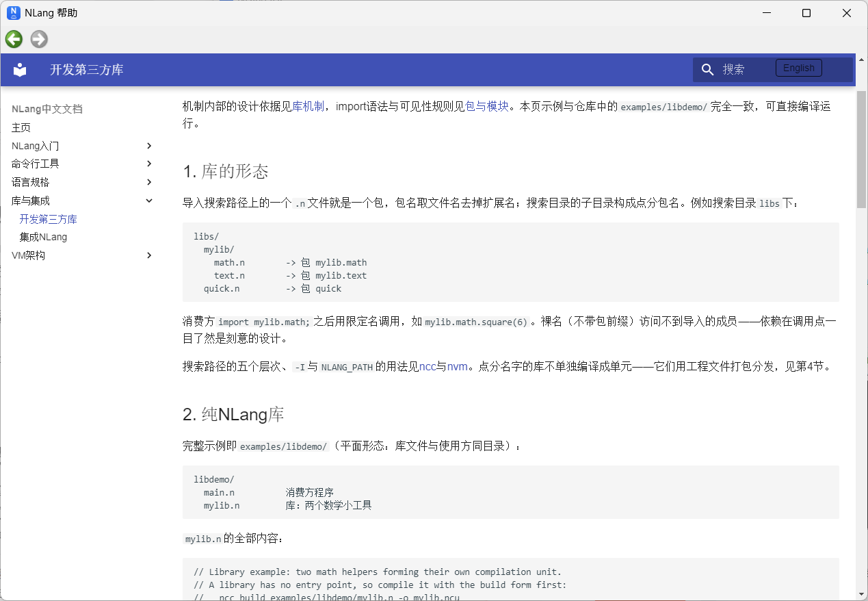Select 语言规格 sidebar entry
Viewport: 868px width, 601px height.
(x=31, y=182)
